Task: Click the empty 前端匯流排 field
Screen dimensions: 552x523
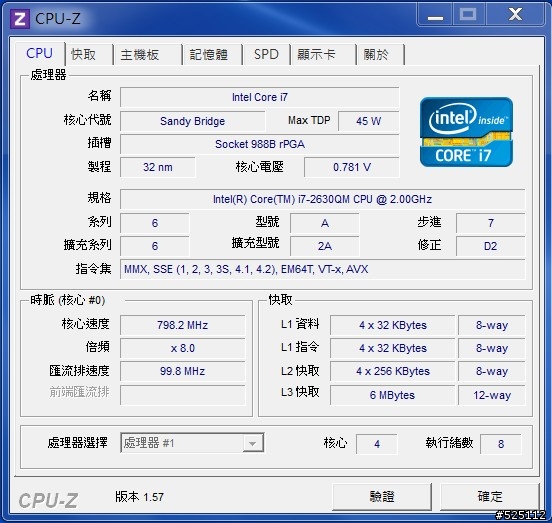Action: click(182, 395)
